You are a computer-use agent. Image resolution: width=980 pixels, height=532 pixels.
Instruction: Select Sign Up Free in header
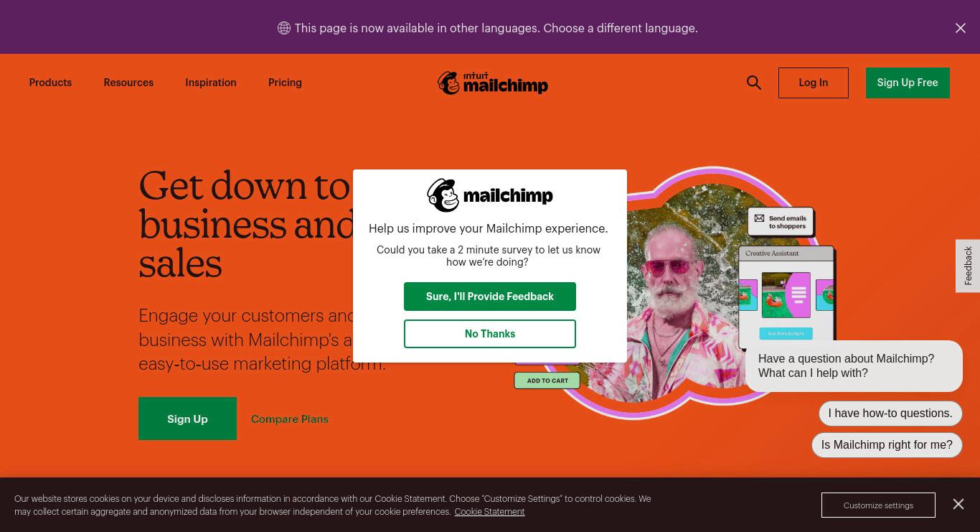pos(908,83)
